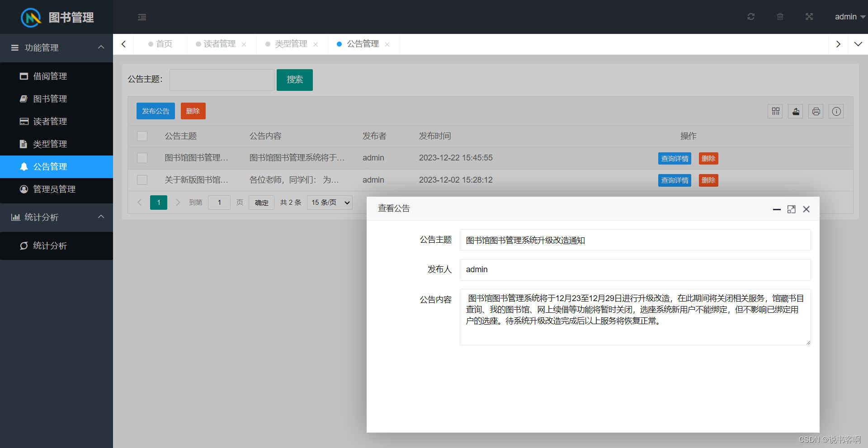Open 管理员管理 in the sidebar
Viewport: 868px width, 448px height.
57,189
